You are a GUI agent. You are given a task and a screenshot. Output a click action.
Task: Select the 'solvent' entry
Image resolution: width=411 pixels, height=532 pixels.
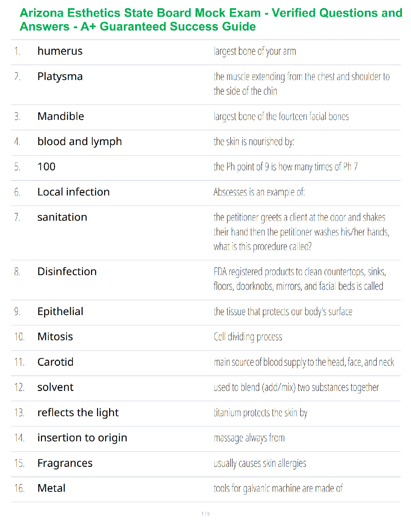(55, 387)
